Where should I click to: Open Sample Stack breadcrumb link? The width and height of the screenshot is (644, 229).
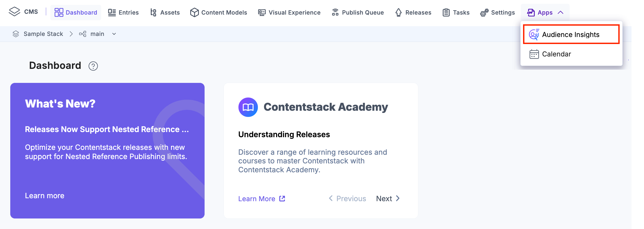[x=43, y=34]
